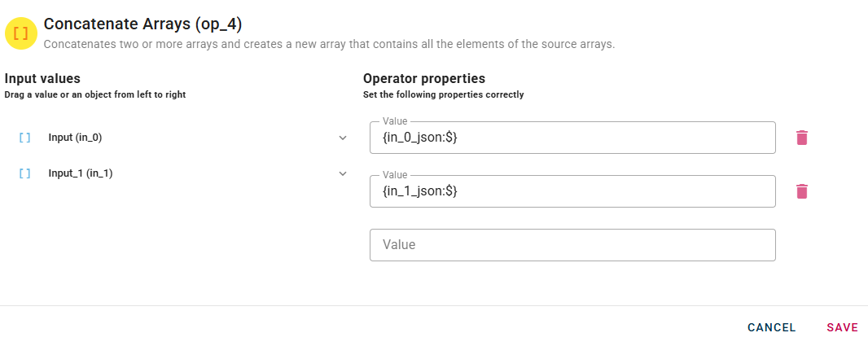The image size is (868, 346).
Task: Select the Input (in_0) list item
Action: click(x=75, y=138)
